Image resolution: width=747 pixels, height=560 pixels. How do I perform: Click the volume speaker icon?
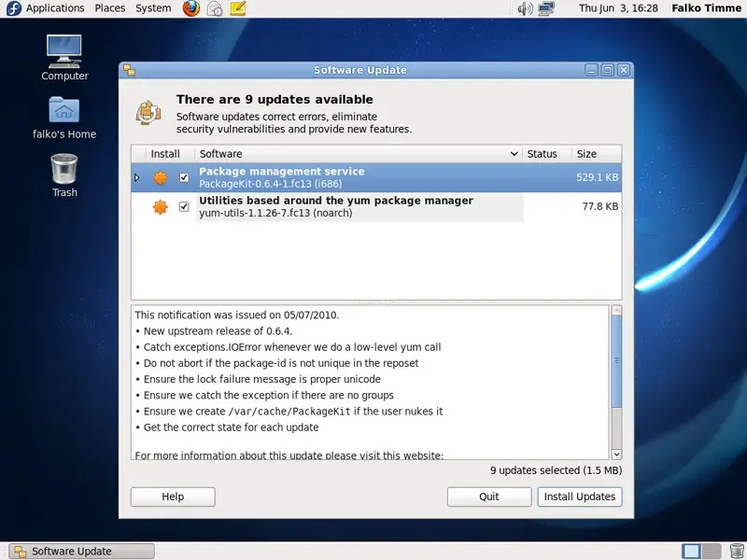pyautogui.click(x=525, y=8)
